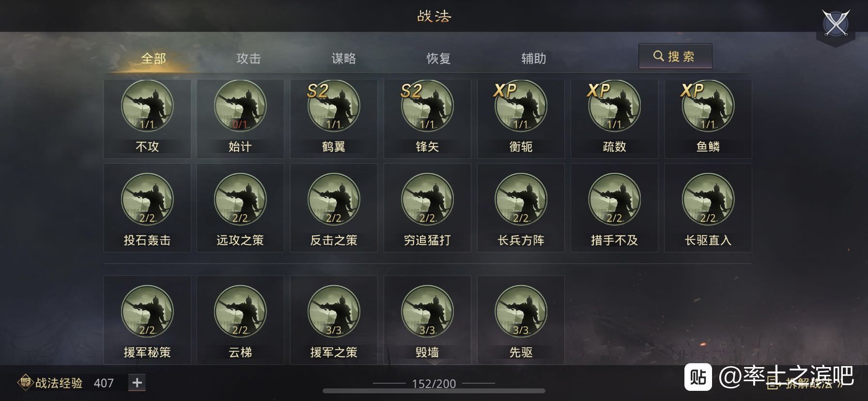Show the 辅助 tactics tab

(533, 59)
